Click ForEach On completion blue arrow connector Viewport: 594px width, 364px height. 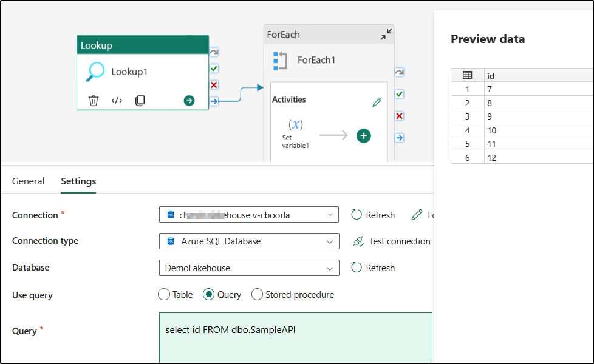pyautogui.click(x=399, y=138)
